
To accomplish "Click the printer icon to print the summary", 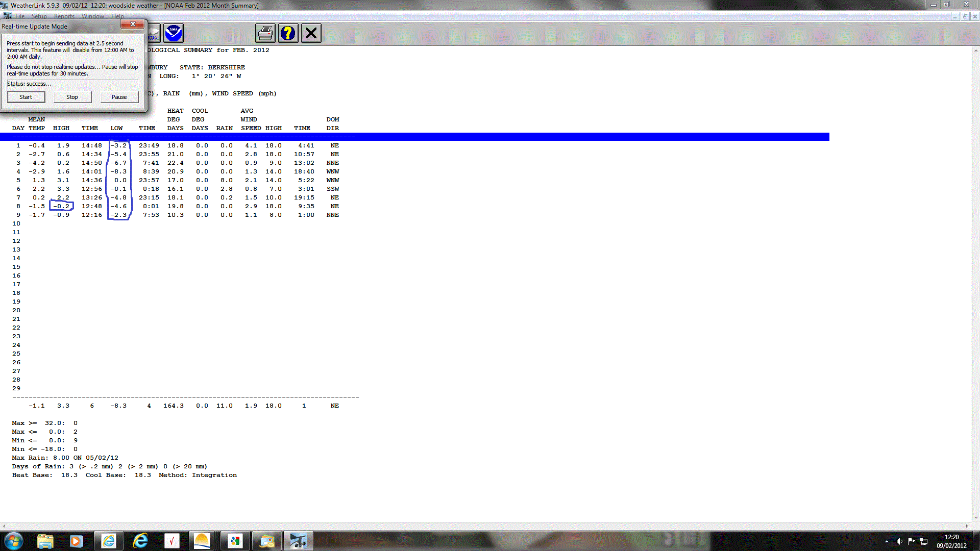I will 265,34.
